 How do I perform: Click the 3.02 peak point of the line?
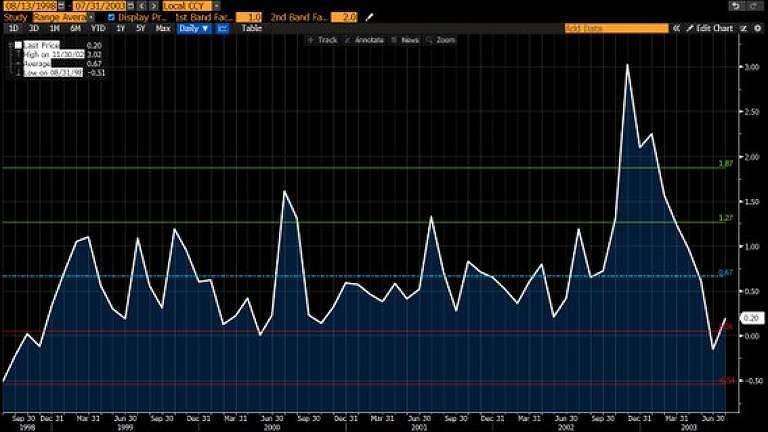tap(627, 65)
